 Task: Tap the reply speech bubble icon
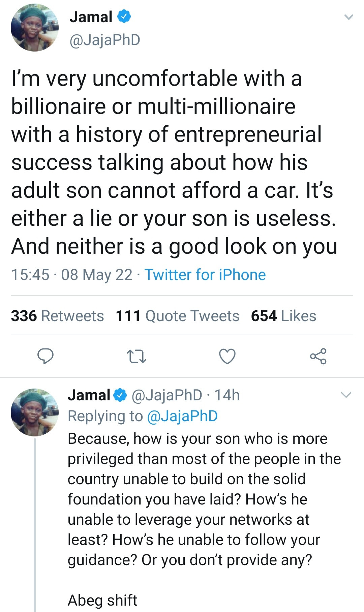45,356
